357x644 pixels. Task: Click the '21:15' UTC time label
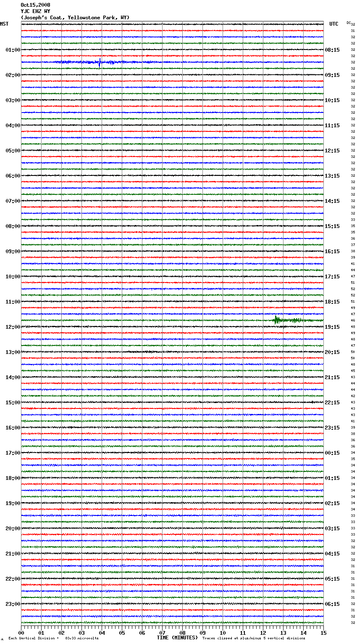[332, 377]
